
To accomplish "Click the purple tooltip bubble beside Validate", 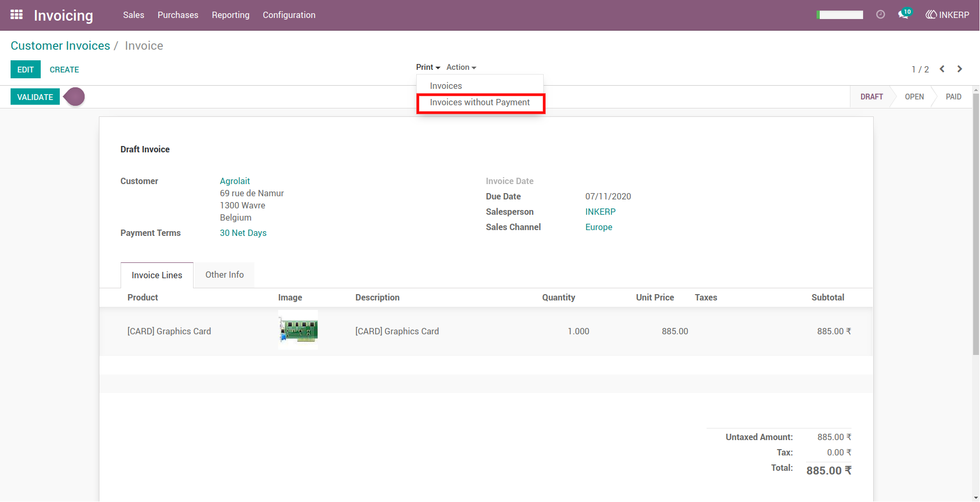I will tap(74, 97).
